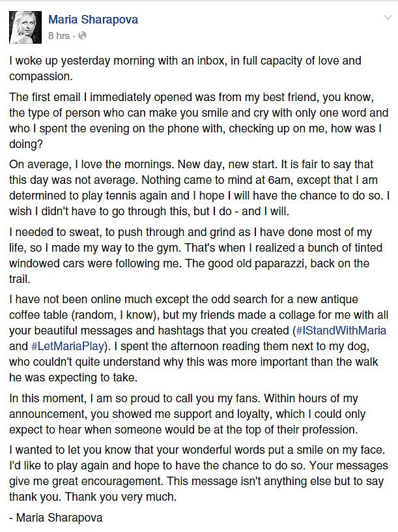
Task: Click paragraph starting 'On average, I love'
Action: tap(199, 188)
